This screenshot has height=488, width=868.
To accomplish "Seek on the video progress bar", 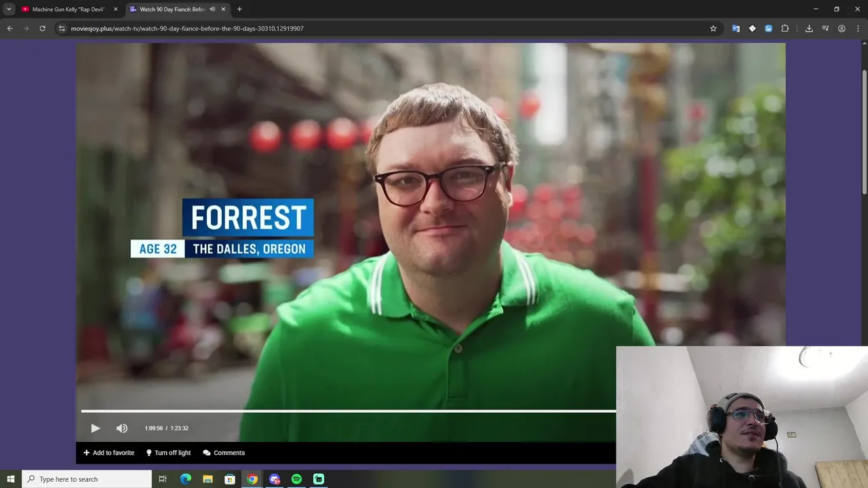I will 349,411.
